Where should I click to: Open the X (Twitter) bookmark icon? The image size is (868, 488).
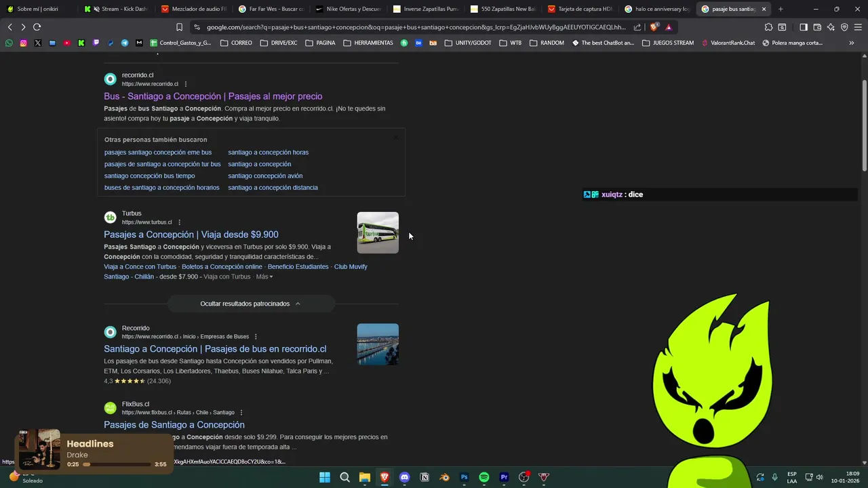[37, 43]
